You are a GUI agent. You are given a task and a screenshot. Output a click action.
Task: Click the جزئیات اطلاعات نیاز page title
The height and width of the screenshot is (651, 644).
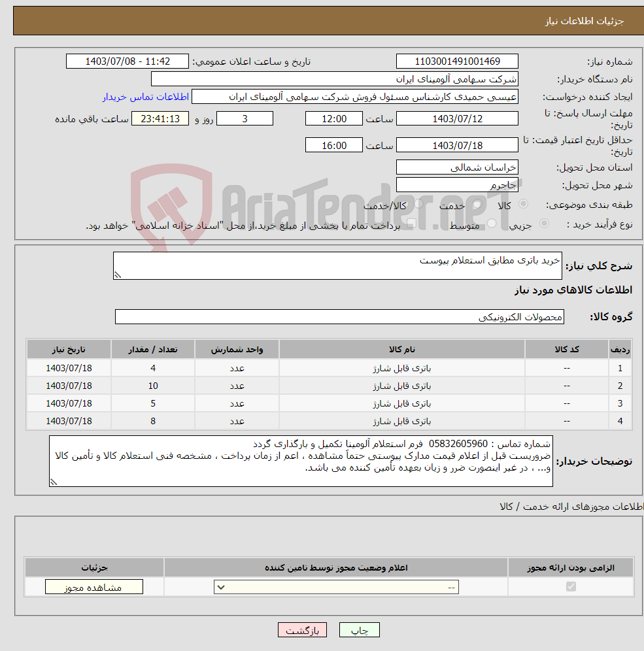click(585, 21)
